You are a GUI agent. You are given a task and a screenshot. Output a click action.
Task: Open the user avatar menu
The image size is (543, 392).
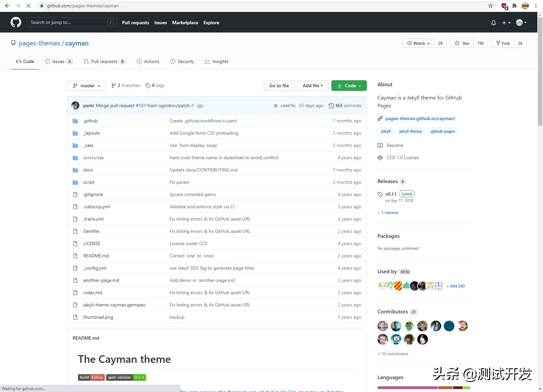[x=521, y=23]
